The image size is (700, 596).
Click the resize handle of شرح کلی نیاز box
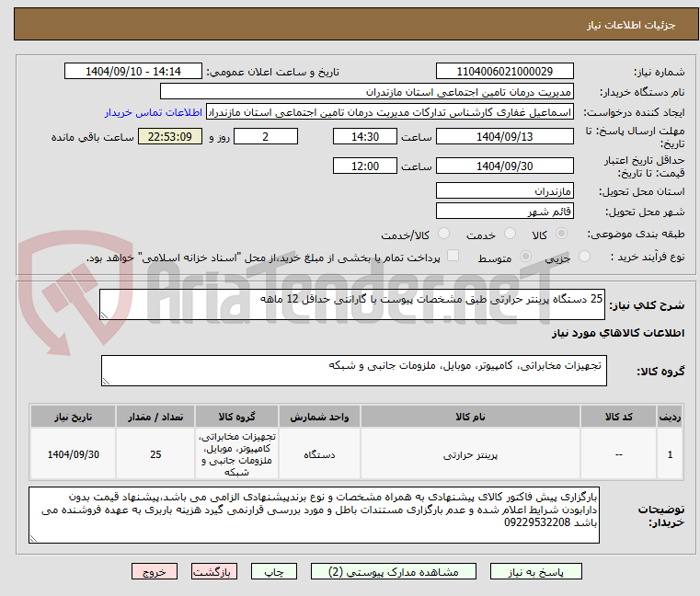click(105, 315)
